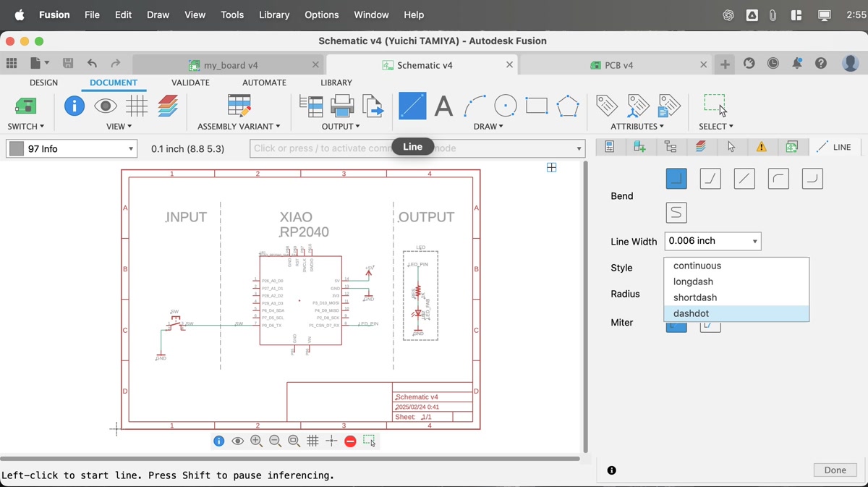
Task: Click the Grid icon in View toolbar
Action: coord(137,106)
